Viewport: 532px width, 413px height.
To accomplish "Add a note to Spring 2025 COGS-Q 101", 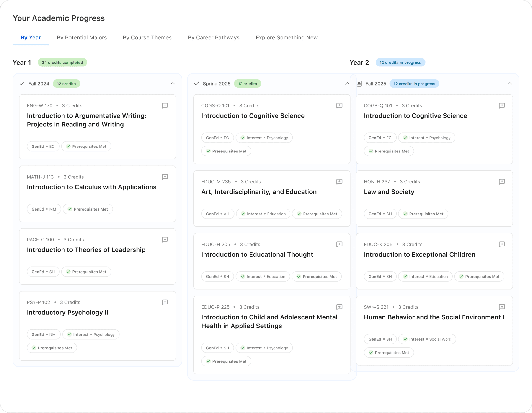I will (339, 105).
